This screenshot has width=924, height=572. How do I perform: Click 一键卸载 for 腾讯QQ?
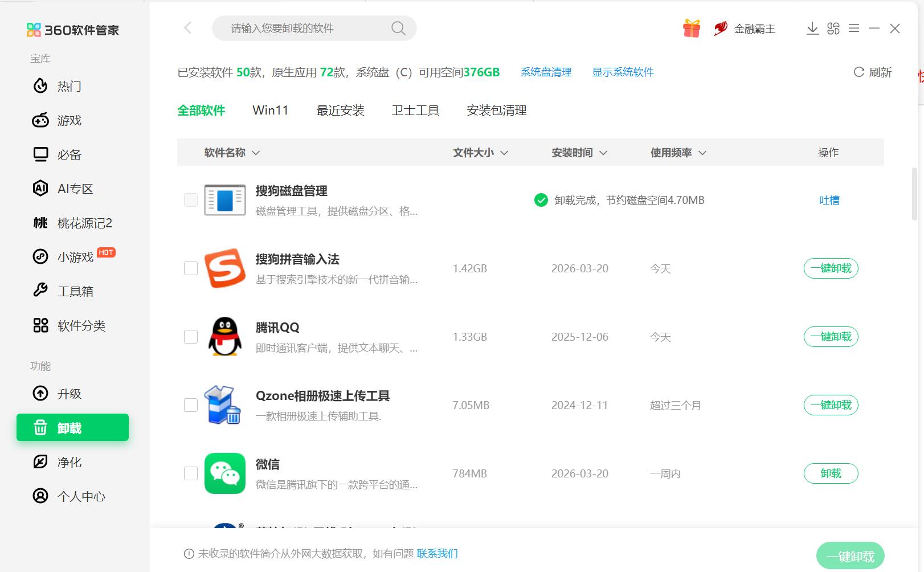point(831,337)
